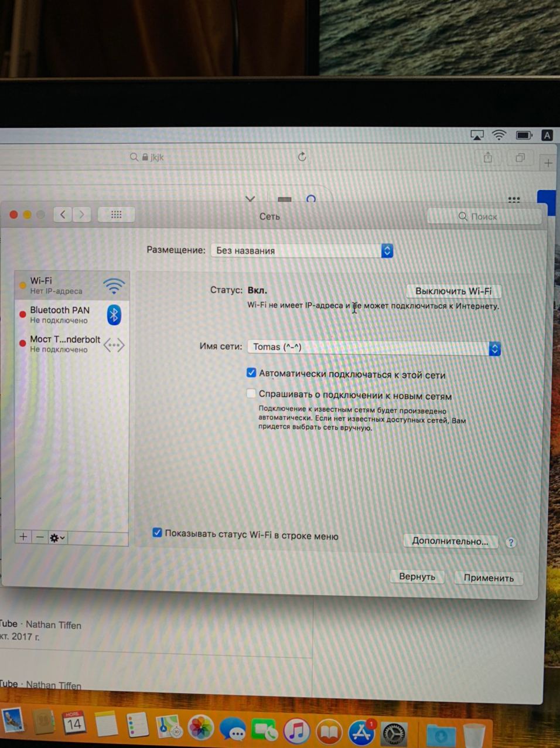
Task: Click Вернуть revert button
Action: tap(417, 577)
